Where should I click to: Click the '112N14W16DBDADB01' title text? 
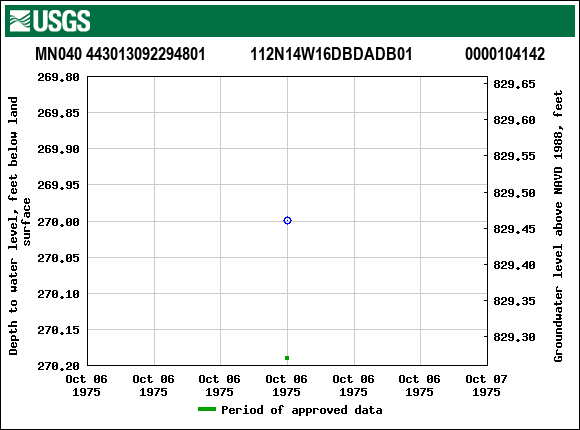pyautogui.click(x=331, y=54)
